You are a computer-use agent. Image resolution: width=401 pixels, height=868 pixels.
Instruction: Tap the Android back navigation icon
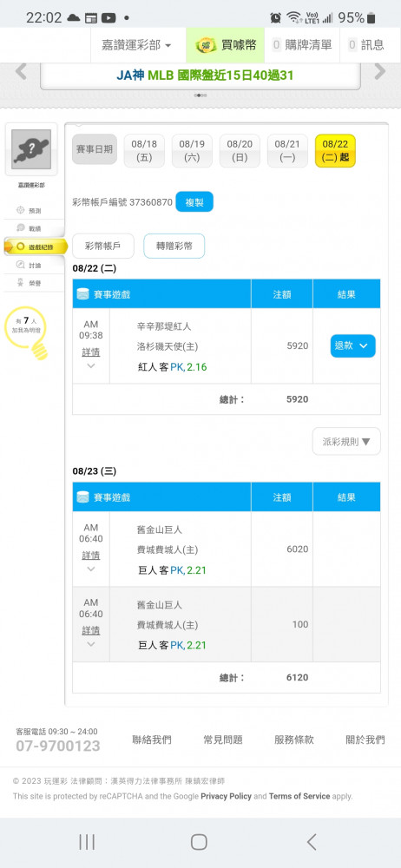[x=312, y=842]
